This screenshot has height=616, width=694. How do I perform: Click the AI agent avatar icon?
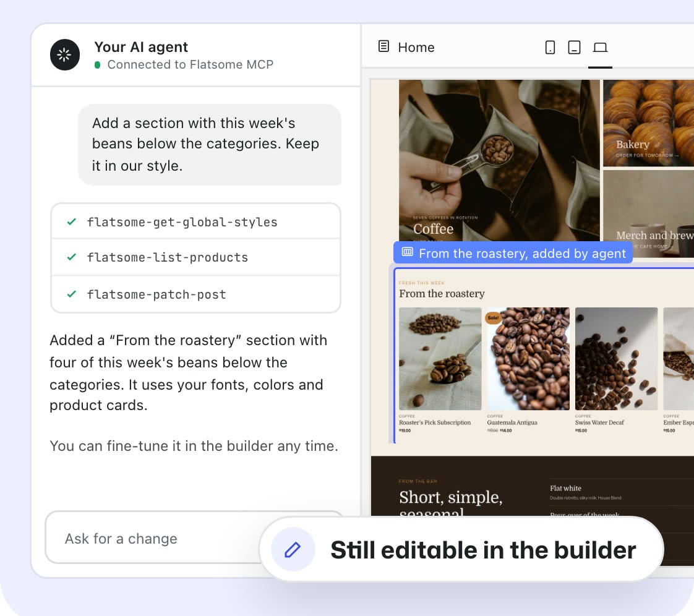pyautogui.click(x=64, y=55)
